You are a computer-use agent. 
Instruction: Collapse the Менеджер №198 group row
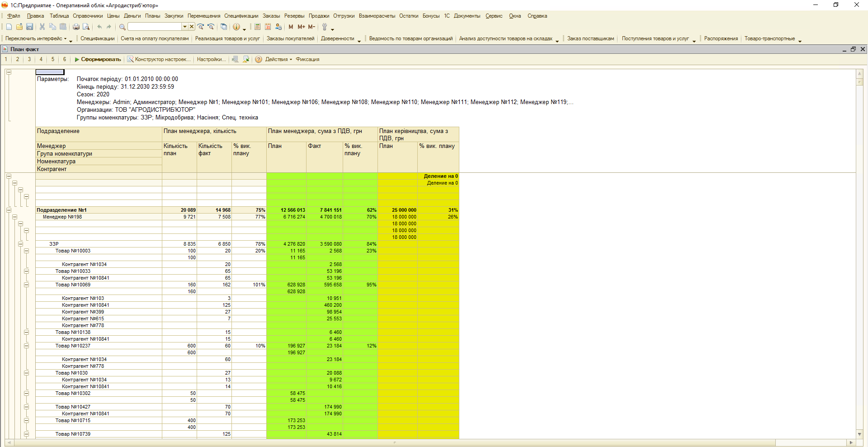(x=14, y=217)
